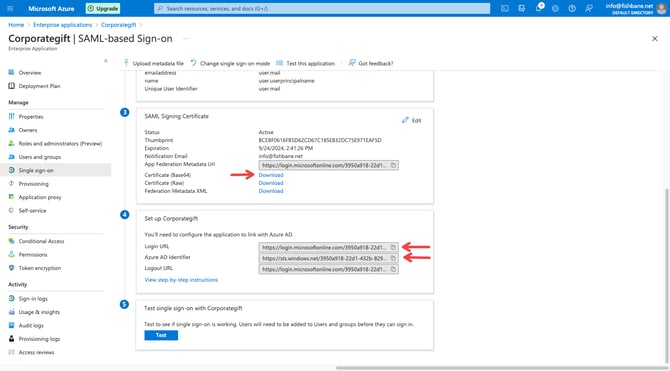Open account menu for info@fishbane.net
670x371 pixels.
635,8
